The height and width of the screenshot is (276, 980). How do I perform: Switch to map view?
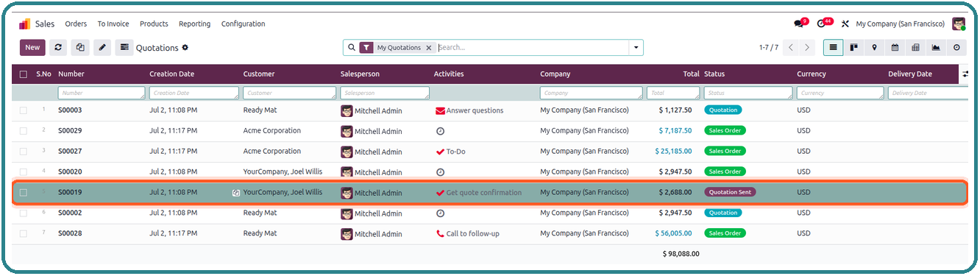(874, 47)
